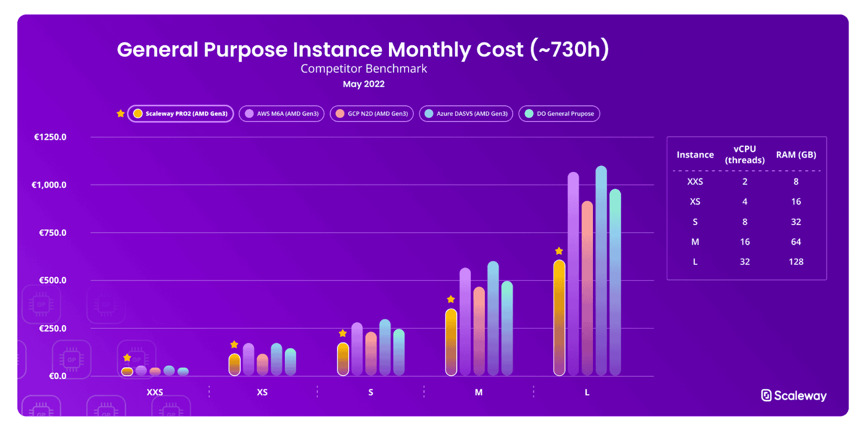Click the Scaleway yellow bar in group XXS
The width and height of the screenshot is (868, 435).
127,372
